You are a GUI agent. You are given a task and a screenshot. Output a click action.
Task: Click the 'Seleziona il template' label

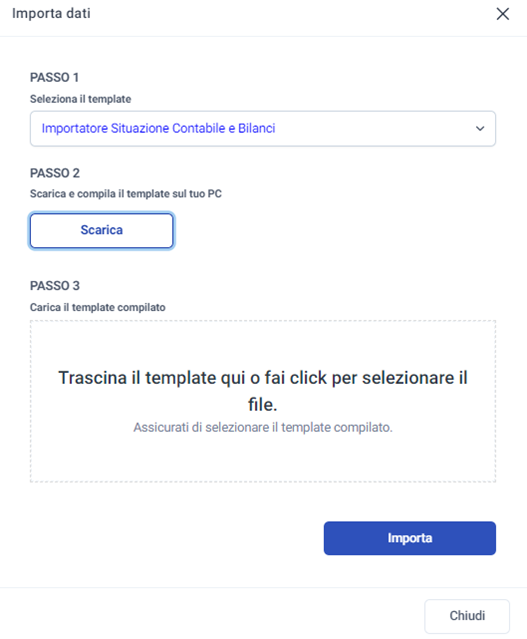coord(81,99)
